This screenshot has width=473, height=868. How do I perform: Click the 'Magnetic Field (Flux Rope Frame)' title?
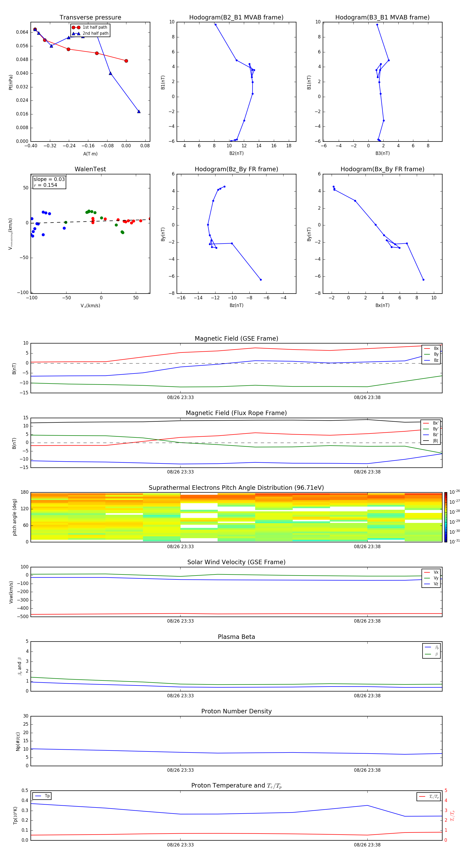tap(236, 413)
